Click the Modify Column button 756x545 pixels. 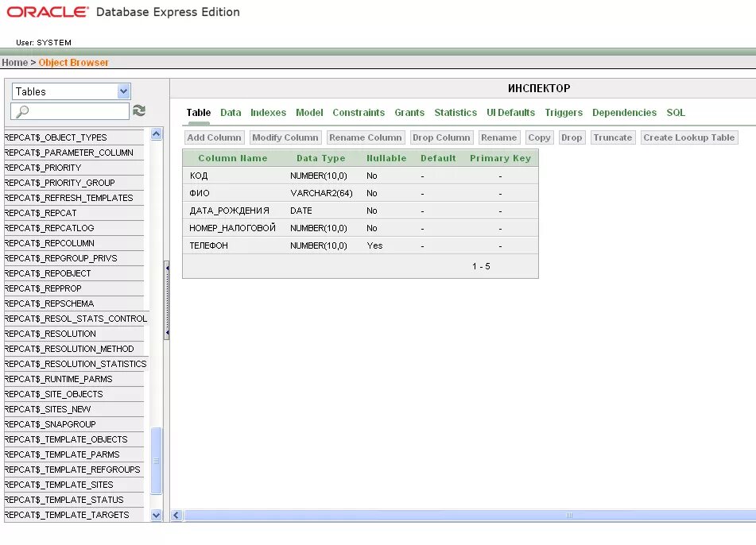pyautogui.click(x=285, y=137)
